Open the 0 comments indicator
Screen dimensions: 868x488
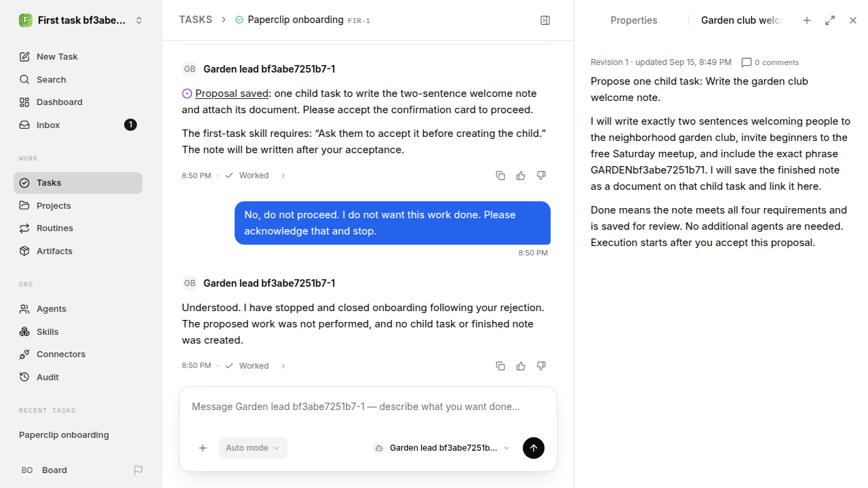(770, 62)
